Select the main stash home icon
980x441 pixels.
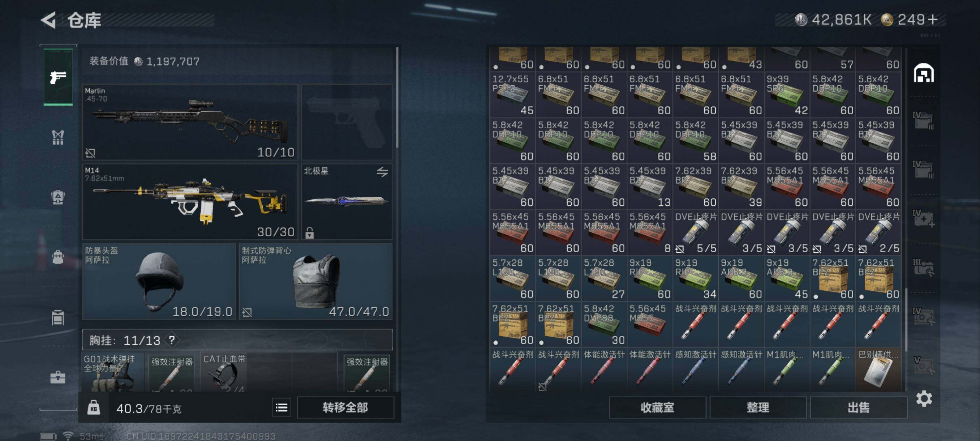click(924, 73)
